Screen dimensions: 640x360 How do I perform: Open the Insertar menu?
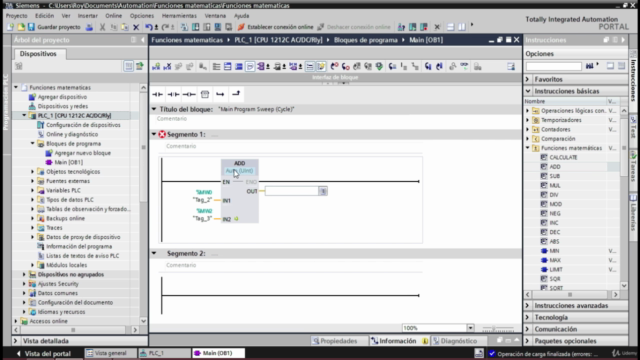(x=87, y=16)
